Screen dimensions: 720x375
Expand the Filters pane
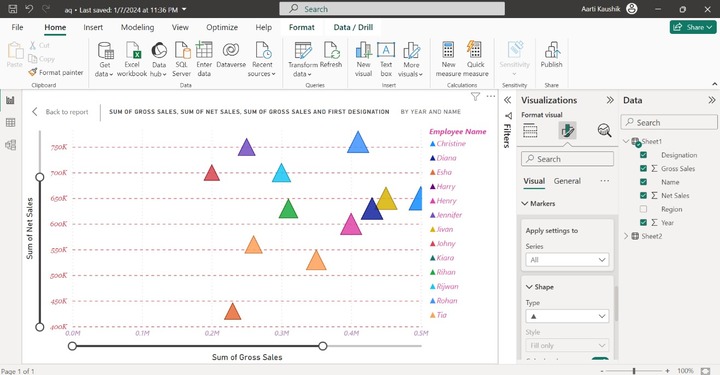pos(507,100)
